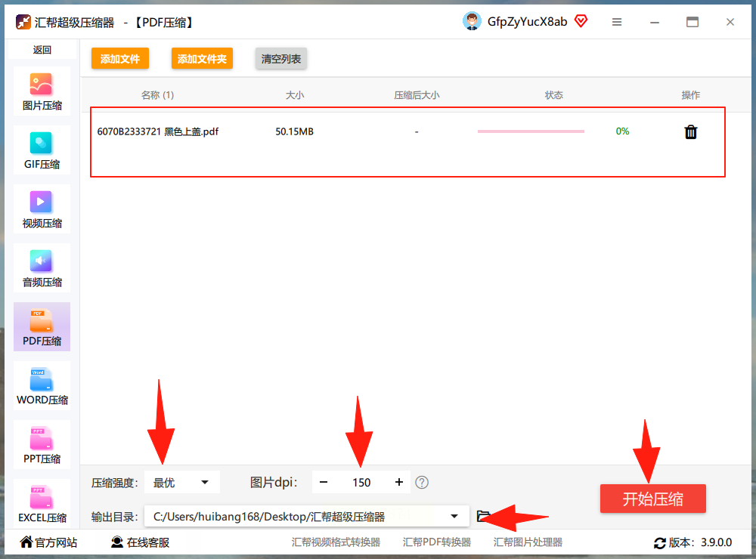Click the dpi help question mark icon

(422, 483)
